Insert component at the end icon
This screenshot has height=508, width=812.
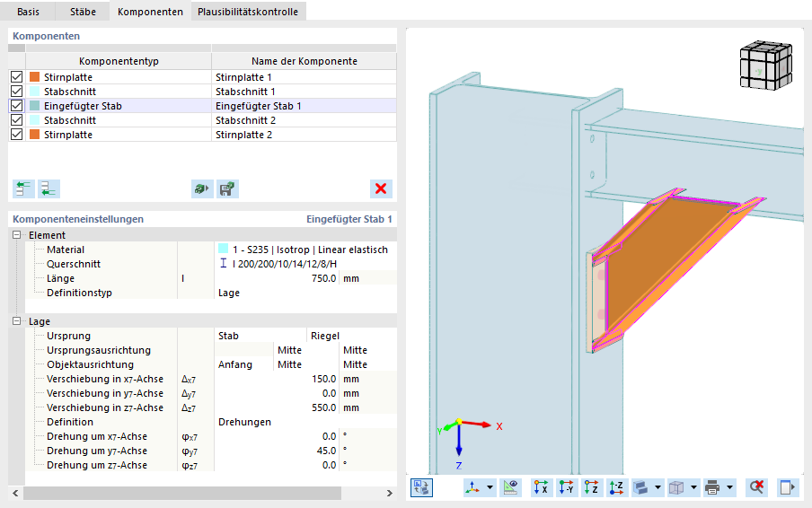pyautogui.click(x=49, y=188)
